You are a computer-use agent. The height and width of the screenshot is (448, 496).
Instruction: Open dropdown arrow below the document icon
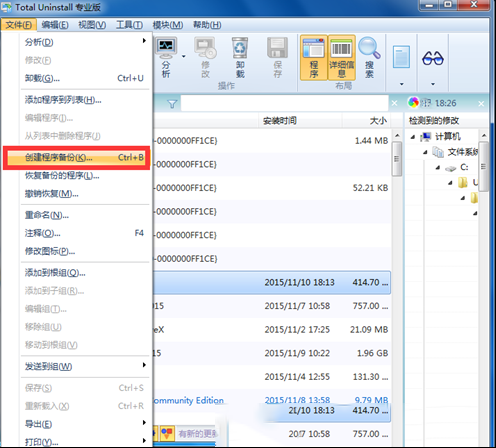pos(402,84)
